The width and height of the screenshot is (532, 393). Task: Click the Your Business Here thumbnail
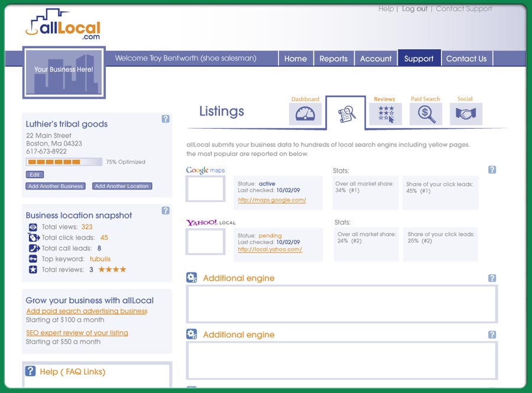click(64, 72)
